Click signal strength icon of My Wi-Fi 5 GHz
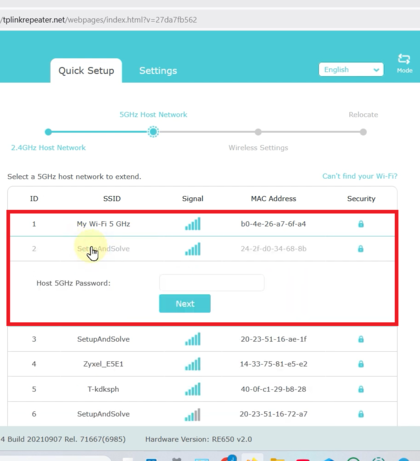Viewport: 420px width, 461px height. point(193,224)
